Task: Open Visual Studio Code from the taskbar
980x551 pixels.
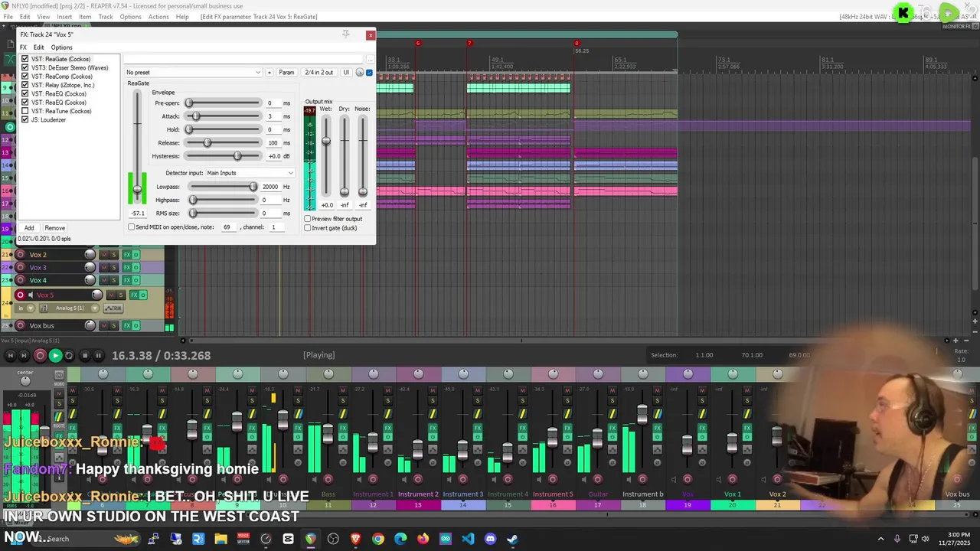Action: click(468, 539)
